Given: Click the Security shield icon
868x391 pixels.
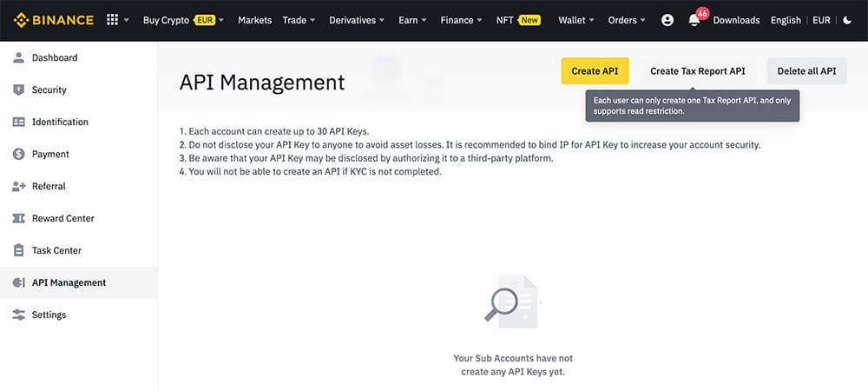Looking at the screenshot, I should point(18,89).
